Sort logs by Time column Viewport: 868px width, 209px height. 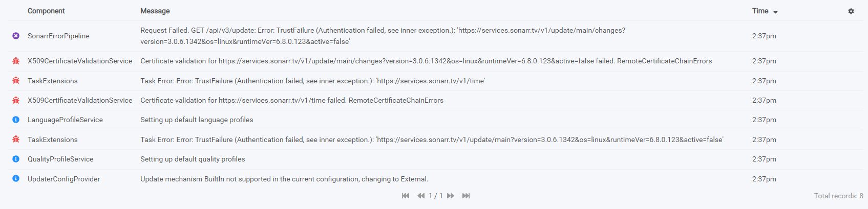(x=760, y=11)
